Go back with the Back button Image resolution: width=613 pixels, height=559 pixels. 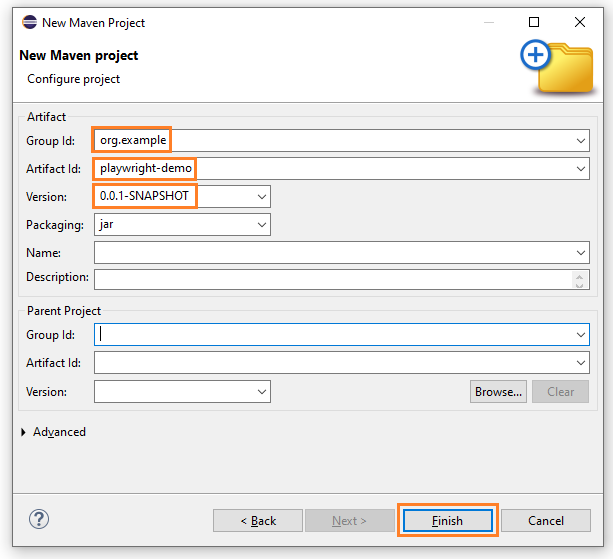click(x=258, y=520)
